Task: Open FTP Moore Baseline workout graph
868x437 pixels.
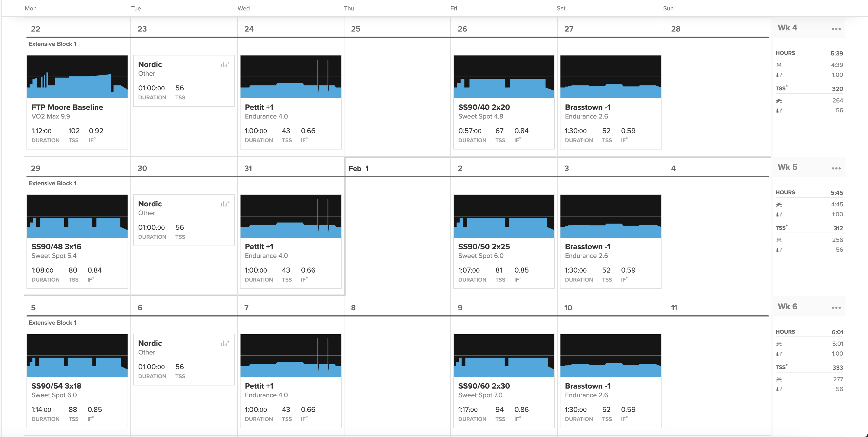Action: pos(77,77)
